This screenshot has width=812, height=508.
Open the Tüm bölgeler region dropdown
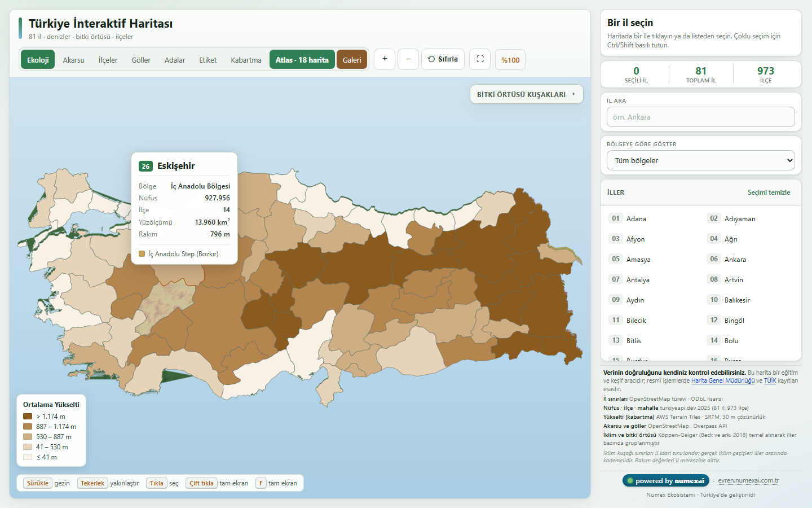[x=701, y=160]
